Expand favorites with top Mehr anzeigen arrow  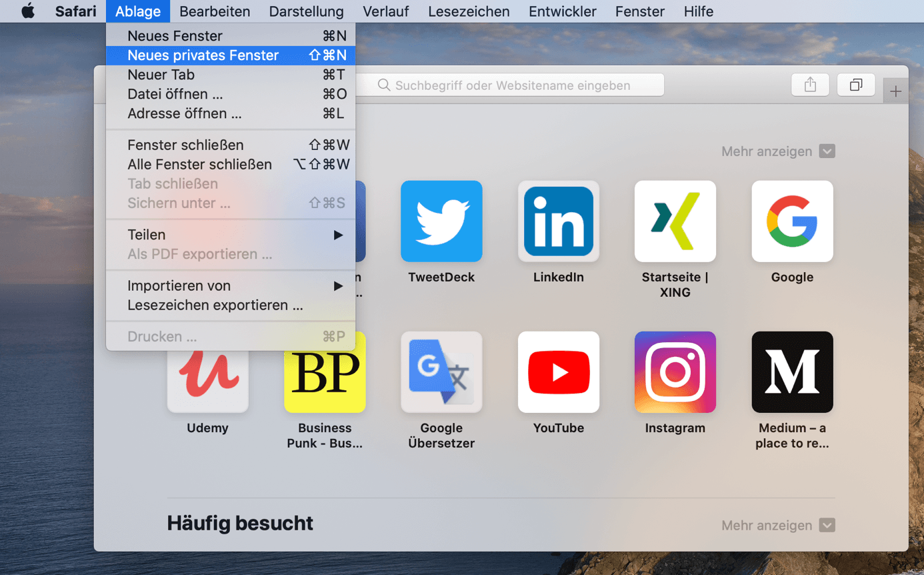[x=827, y=151]
